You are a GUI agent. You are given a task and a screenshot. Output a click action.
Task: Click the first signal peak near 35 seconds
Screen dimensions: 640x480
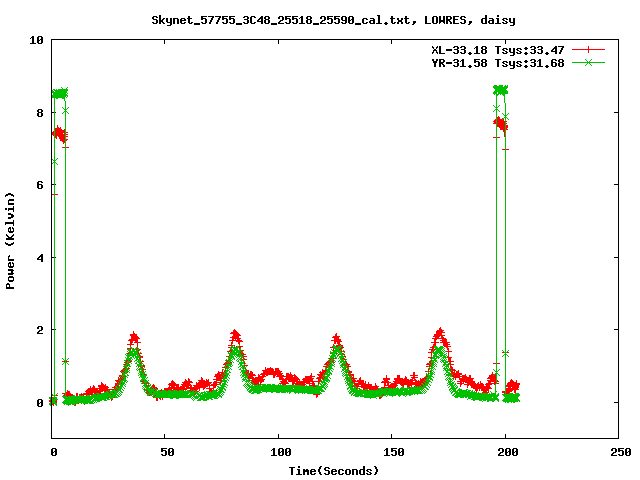[x=134, y=338]
